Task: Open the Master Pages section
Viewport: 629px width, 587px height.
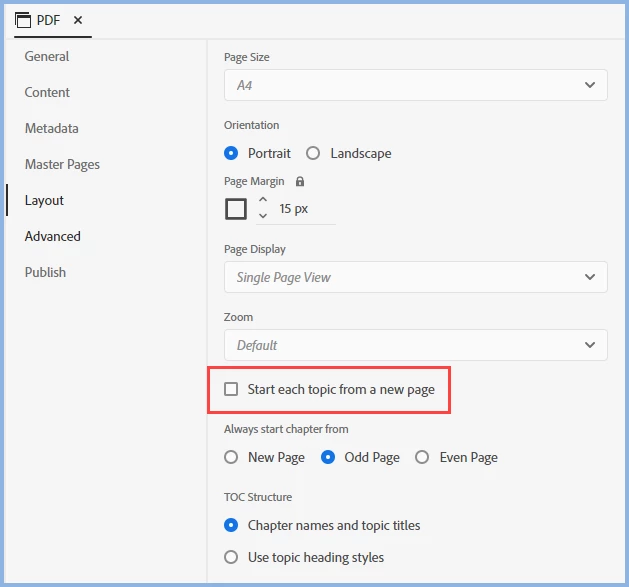Action: coord(62,165)
